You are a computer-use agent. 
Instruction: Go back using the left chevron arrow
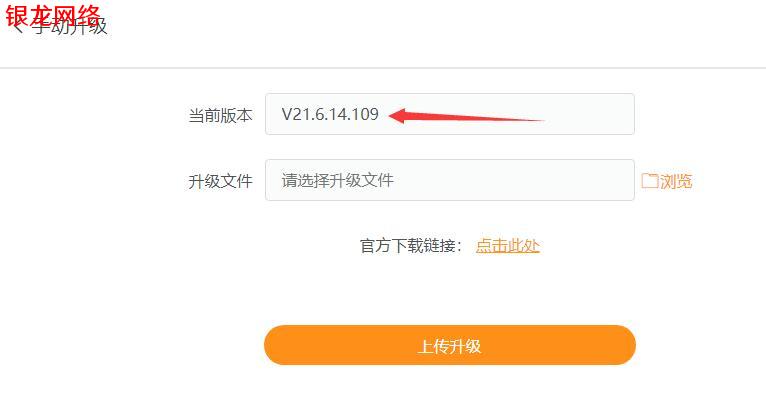[18, 26]
